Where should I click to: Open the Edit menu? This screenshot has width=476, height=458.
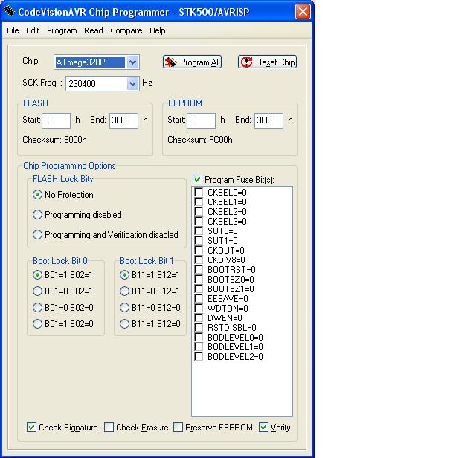click(33, 30)
